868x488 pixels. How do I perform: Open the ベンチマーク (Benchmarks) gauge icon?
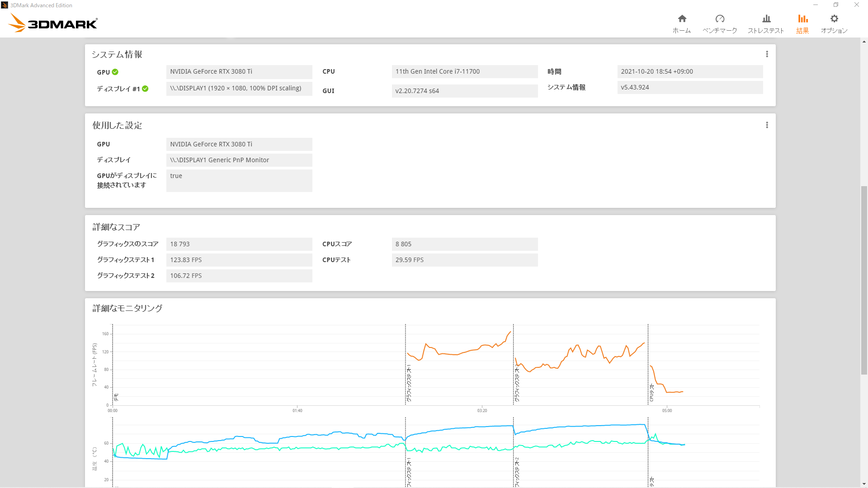click(720, 19)
